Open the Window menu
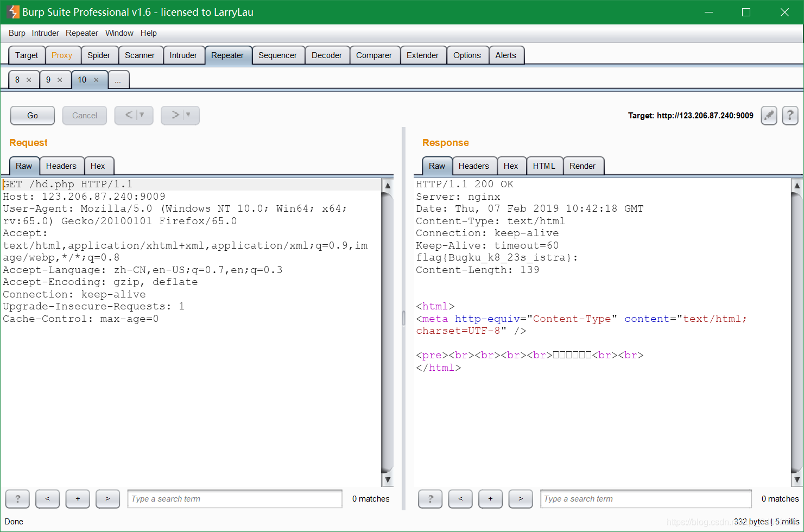This screenshot has height=532, width=804. (119, 33)
